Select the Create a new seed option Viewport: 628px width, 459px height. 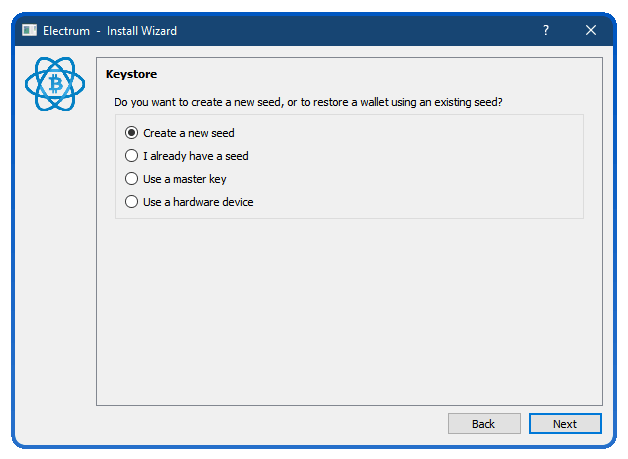tap(131, 133)
